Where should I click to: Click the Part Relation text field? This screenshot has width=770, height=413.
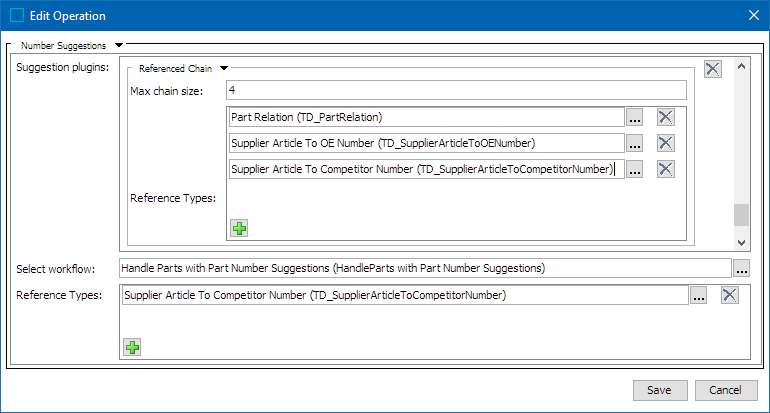point(427,117)
